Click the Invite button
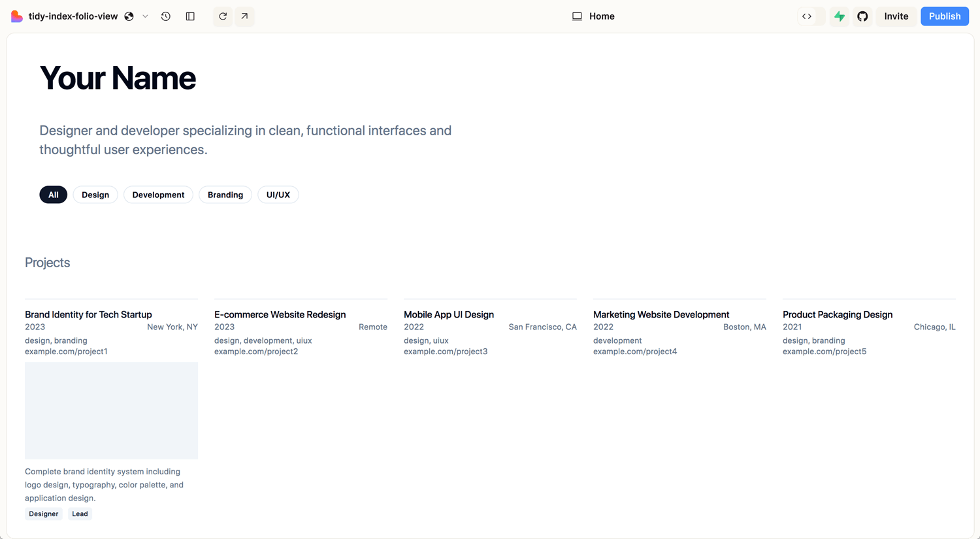The width and height of the screenshot is (980, 539). click(x=896, y=16)
